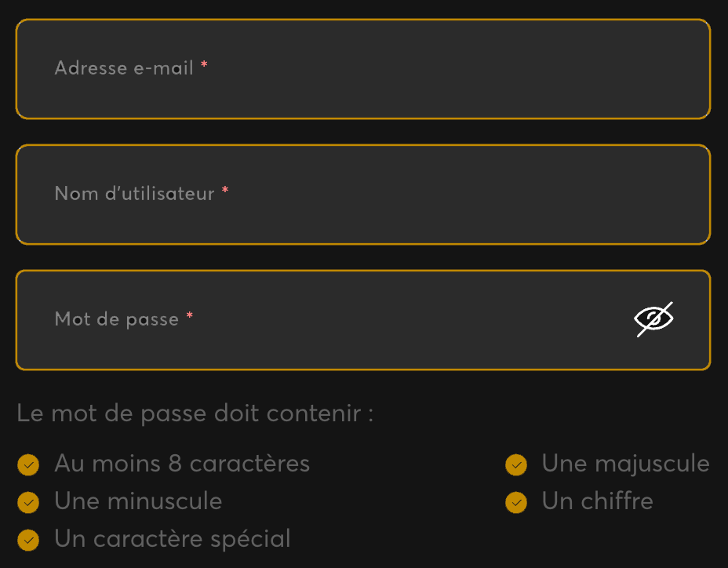Click the Une majuscule requirement text
The height and width of the screenshot is (568, 728).
[x=625, y=464]
